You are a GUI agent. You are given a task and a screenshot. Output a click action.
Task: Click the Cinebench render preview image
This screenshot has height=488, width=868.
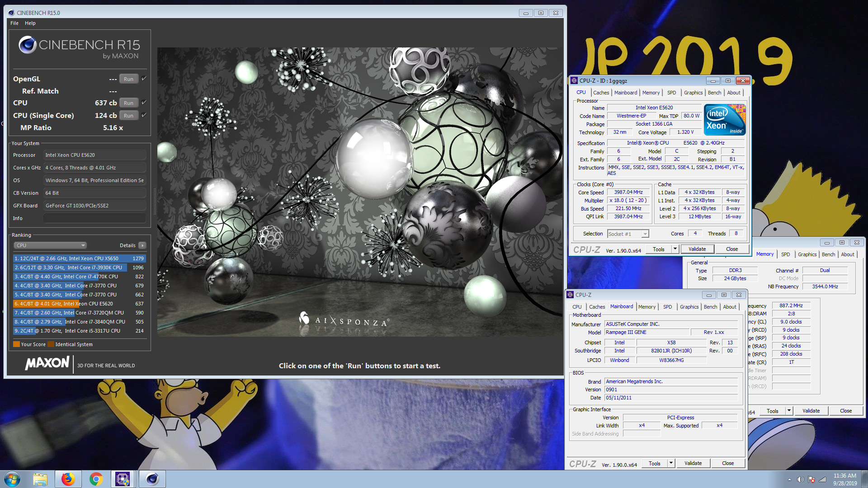(x=359, y=192)
